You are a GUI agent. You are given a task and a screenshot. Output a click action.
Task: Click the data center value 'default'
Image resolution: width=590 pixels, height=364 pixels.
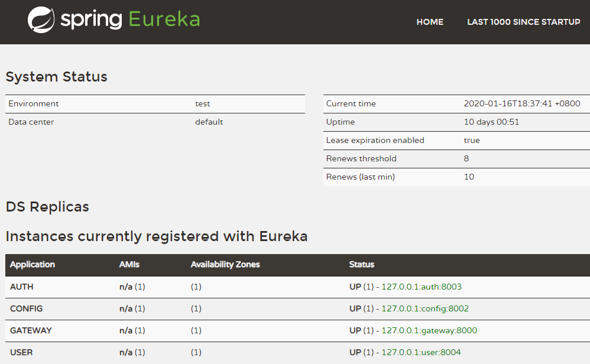tap(209, 122)
